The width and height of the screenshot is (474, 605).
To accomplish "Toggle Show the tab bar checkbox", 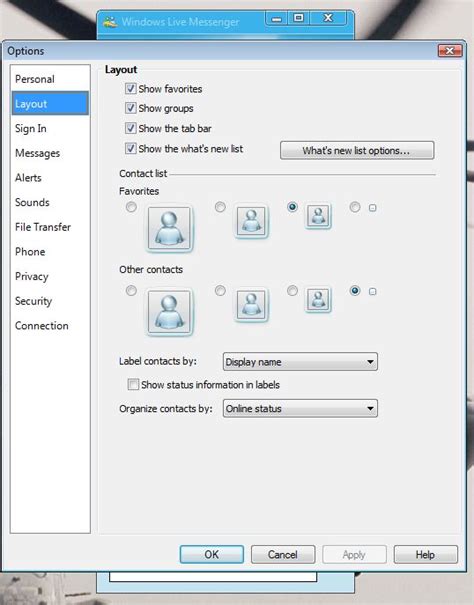I will tap(130, 128).
